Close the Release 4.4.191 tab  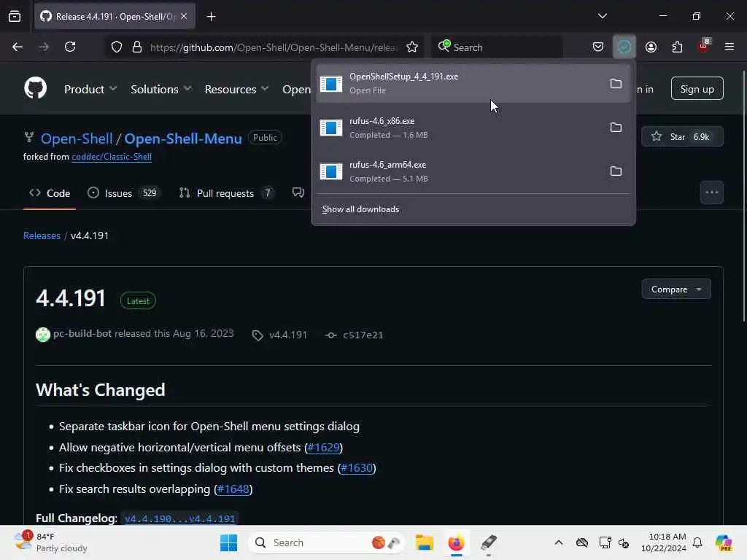184,17
